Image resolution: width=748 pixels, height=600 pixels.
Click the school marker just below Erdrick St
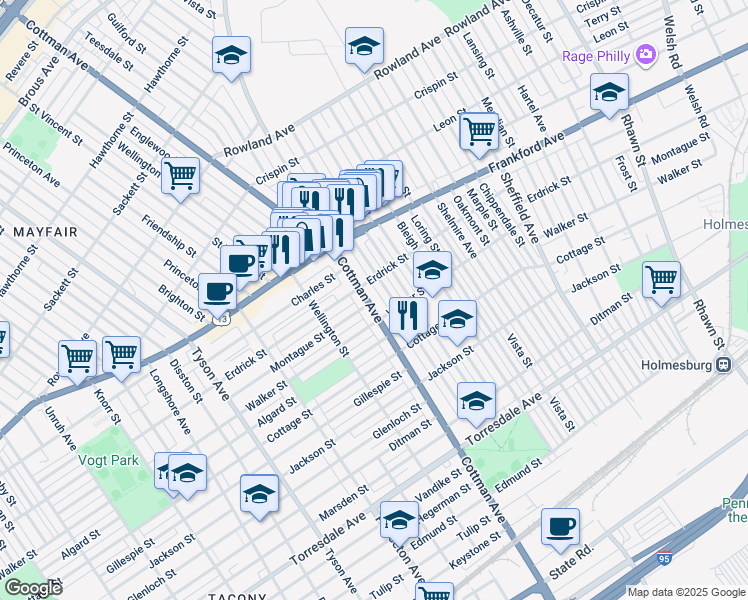pos(432,269)
